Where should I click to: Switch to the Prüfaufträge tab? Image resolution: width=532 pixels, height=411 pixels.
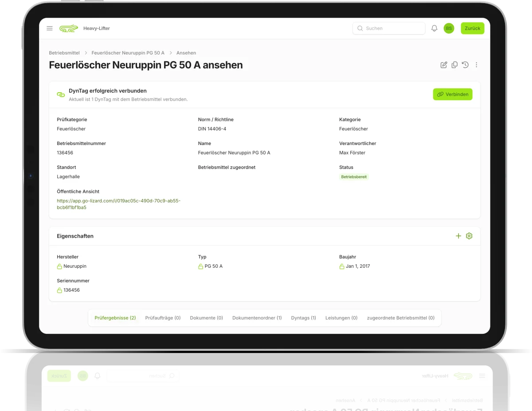[x=163, y=318]
